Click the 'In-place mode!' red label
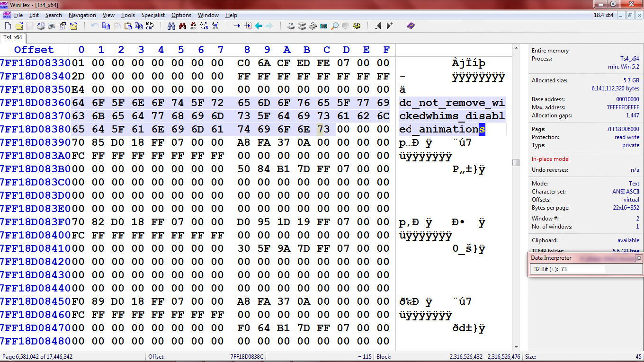Screen dimensions: 644x362 pos(550,159)
